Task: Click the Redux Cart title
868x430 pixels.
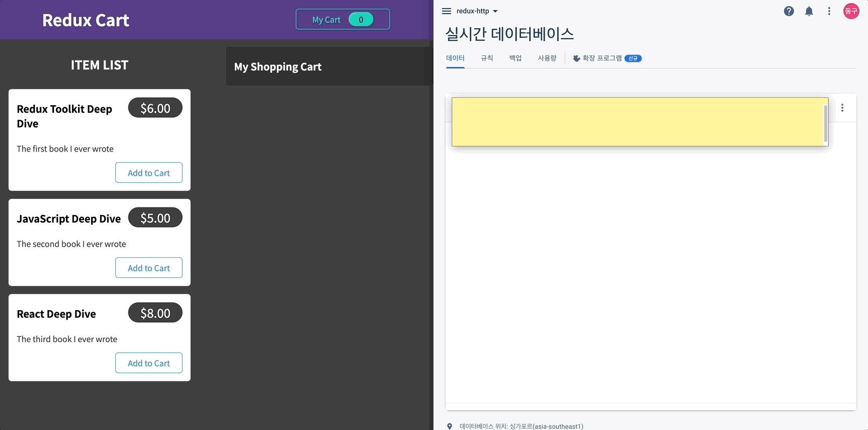Action: [x=86, y=20]
